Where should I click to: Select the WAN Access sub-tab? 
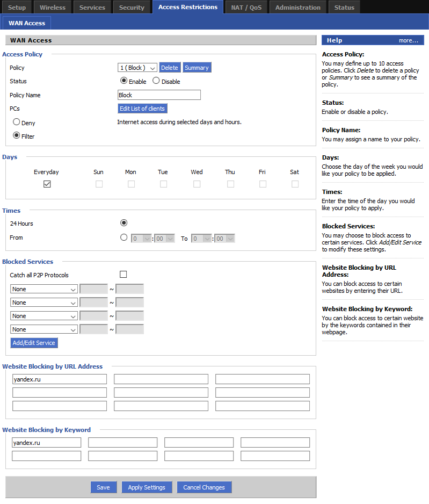point(27,23)
